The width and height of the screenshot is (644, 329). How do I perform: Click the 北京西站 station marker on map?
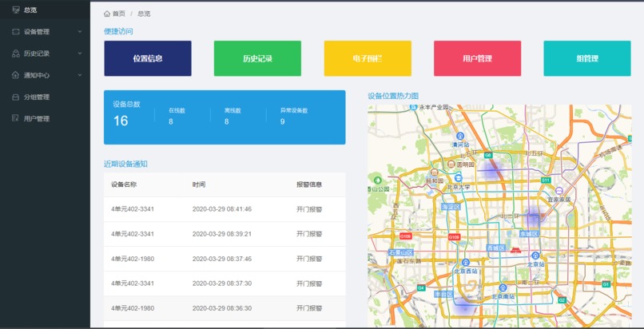(x=465, y=263)
